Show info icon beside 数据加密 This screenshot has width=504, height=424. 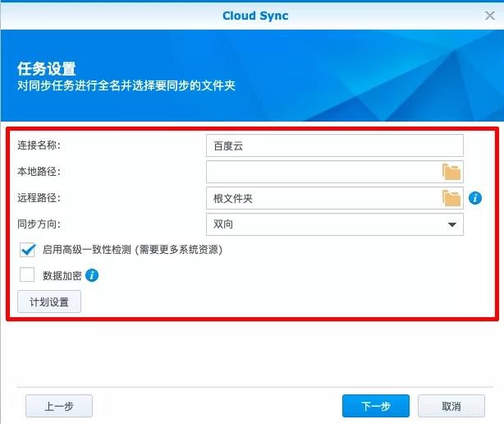tap(92, 275)
